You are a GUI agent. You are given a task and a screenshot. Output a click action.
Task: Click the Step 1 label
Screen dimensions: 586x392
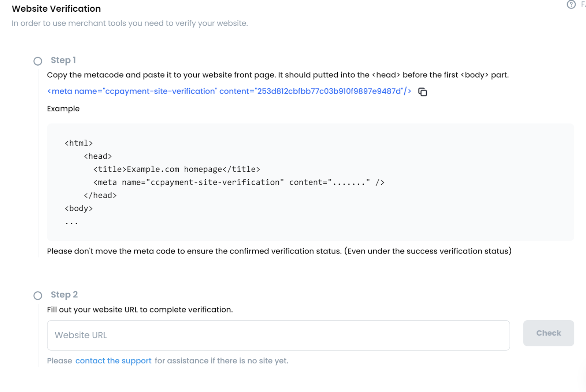pos(63,60)
